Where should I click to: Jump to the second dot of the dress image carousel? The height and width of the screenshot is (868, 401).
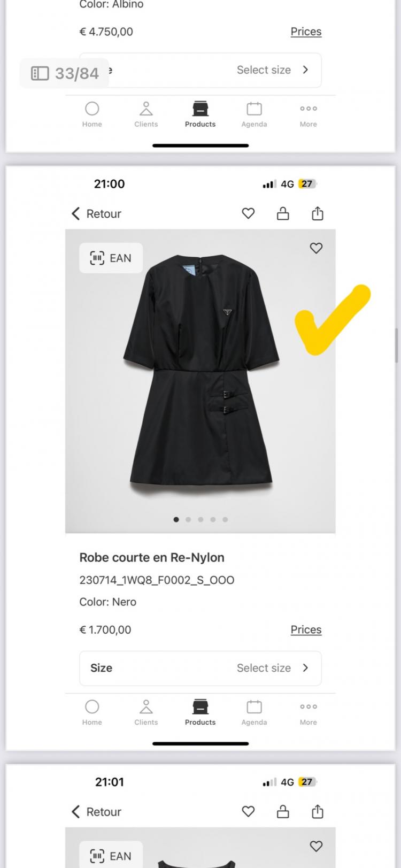pyautogui.click(x=188, y=519)
